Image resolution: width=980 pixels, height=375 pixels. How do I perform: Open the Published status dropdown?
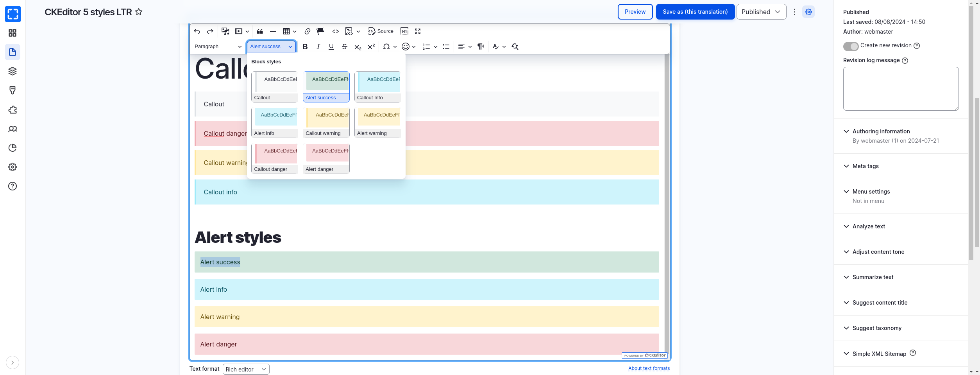(761, 12)
